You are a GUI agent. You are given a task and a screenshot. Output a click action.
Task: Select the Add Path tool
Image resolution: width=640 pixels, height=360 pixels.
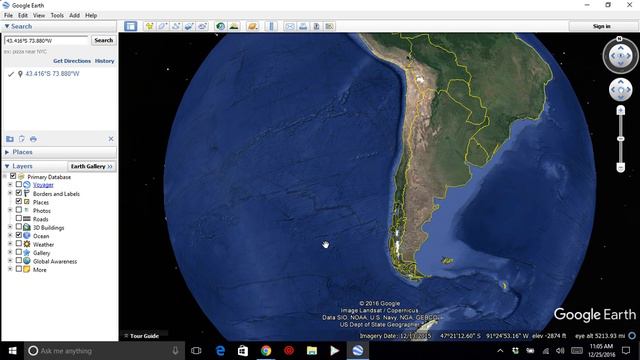[x=176, y=26]
